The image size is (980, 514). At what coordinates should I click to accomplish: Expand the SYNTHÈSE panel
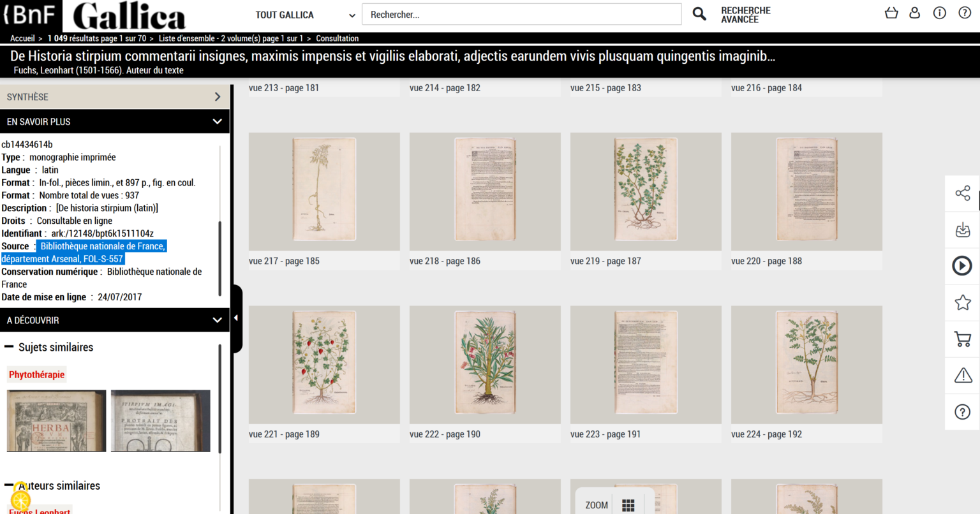coord(217,96)
